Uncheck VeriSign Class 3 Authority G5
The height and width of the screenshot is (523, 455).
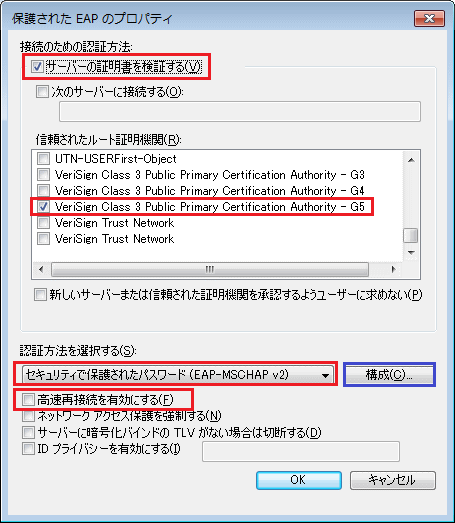[43, 207]
